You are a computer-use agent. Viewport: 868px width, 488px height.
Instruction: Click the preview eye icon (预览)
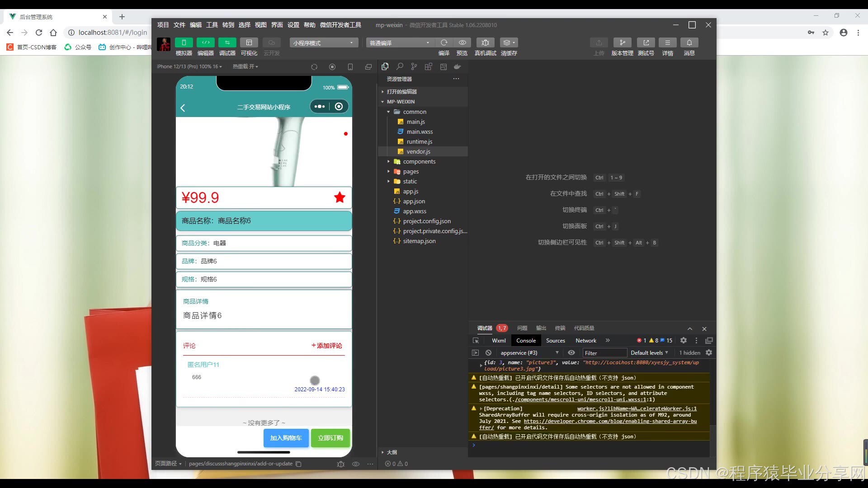[462, 42]
